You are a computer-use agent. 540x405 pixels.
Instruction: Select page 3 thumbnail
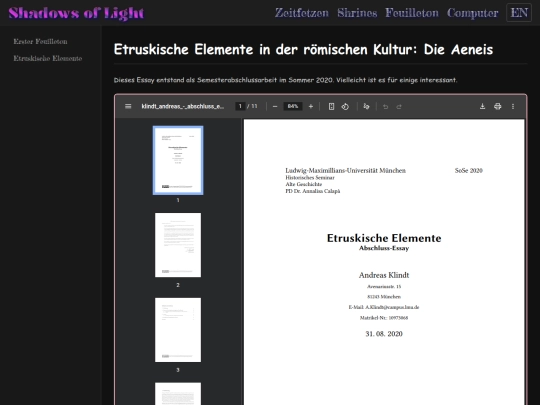[x=178, y=330]
